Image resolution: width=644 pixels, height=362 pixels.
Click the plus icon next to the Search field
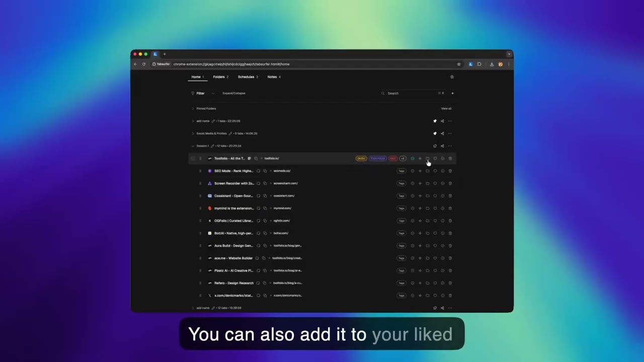point(452,93)
